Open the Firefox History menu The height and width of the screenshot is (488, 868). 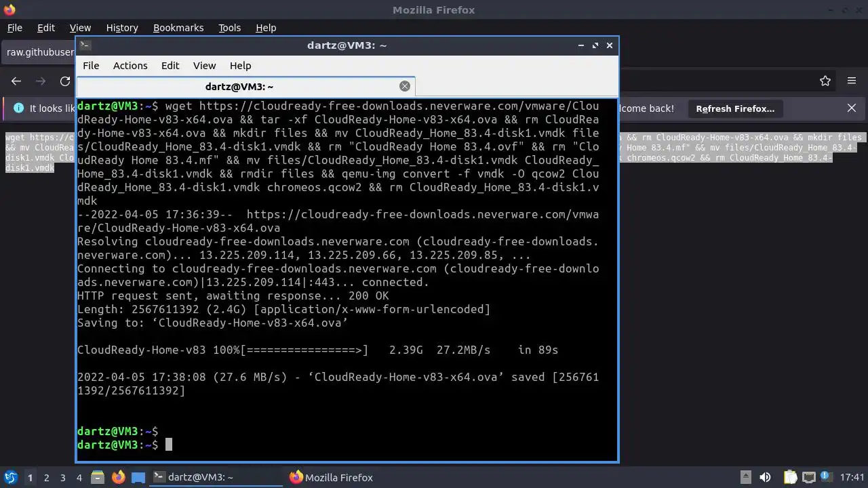click(x=122, y=28)
